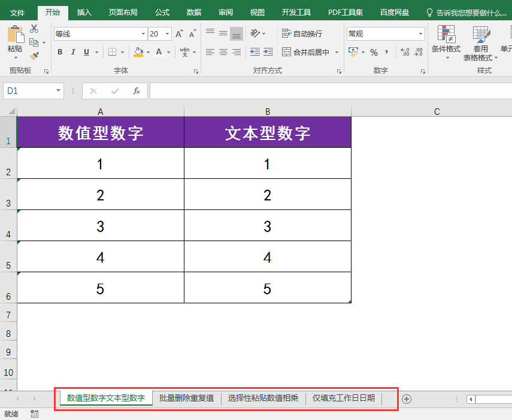This screenshot has height=420, width=512.
Task: Click the text orientation icon
Action: (255, 34)
